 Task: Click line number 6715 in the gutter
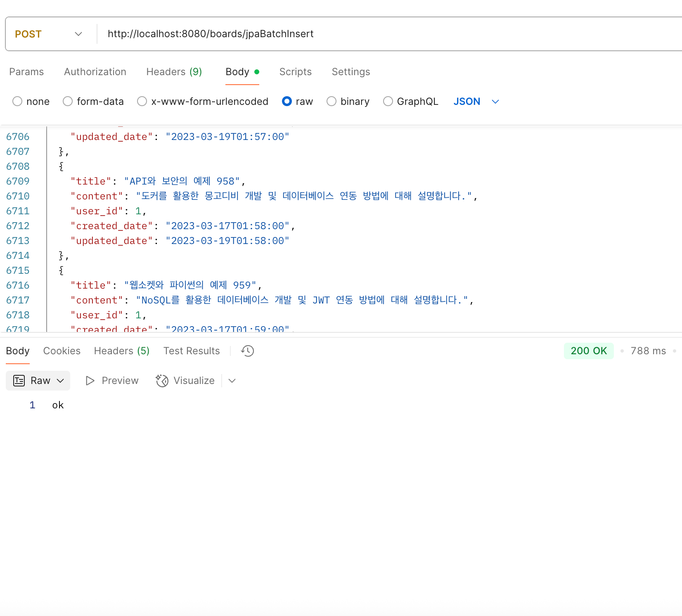[x=18, y=270]
